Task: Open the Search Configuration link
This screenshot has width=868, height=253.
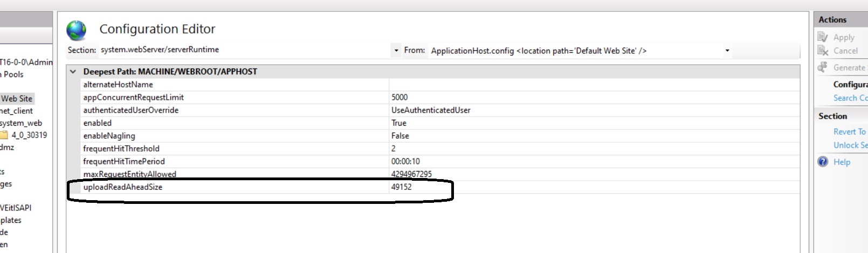Action: tap(850, 98)
